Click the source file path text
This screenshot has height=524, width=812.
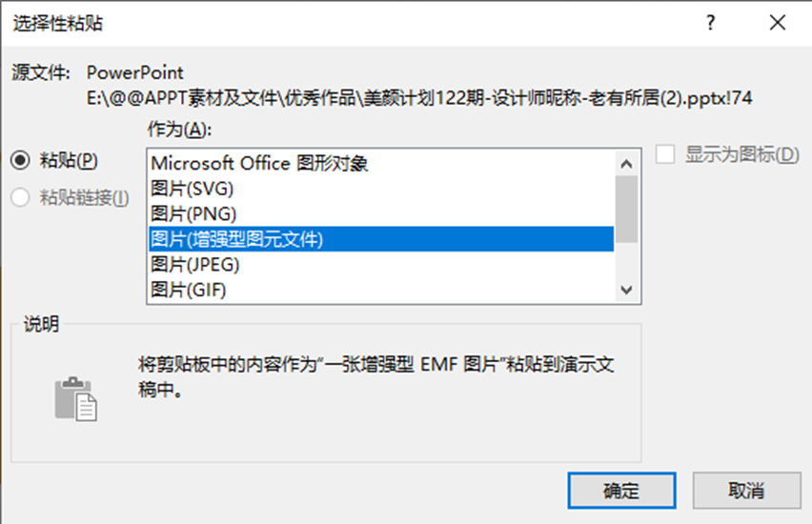(419, 98)
